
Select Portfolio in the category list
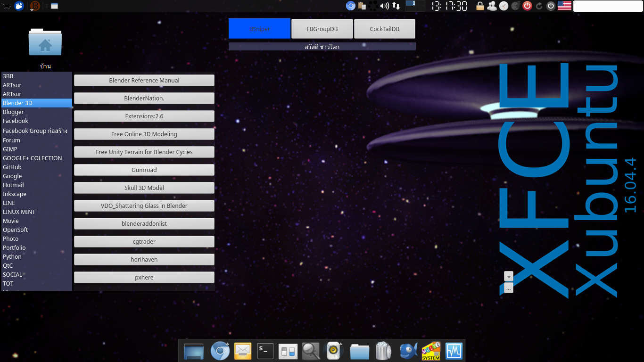(x=37, y=247)
